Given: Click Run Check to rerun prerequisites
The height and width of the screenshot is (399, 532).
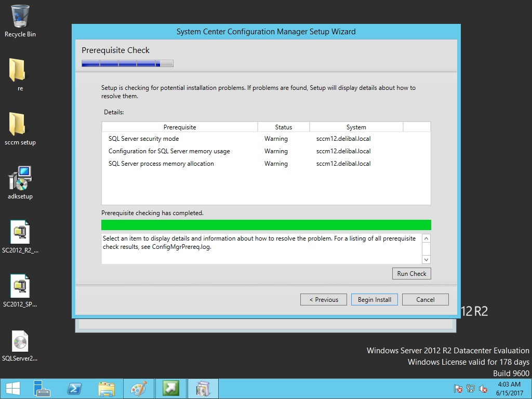Looking at the screenshot, I should [x=411, y=274].
